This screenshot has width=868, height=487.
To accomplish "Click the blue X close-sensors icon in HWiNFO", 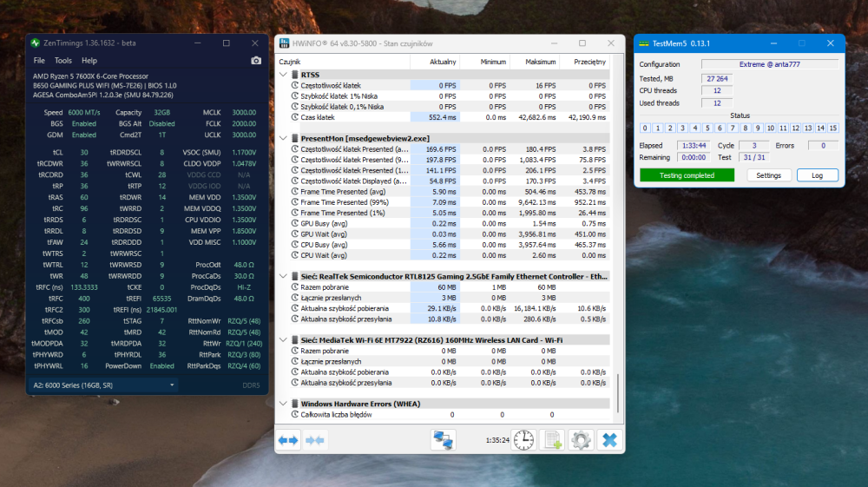I will 609,440.
